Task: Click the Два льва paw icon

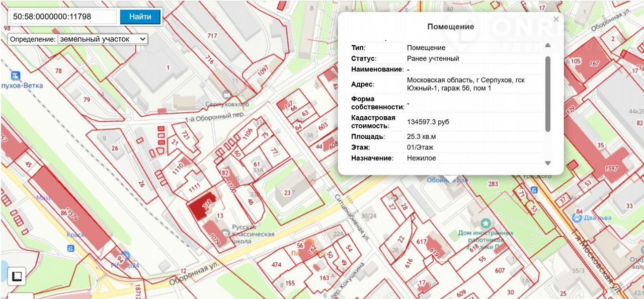Action: click(576, 217)
